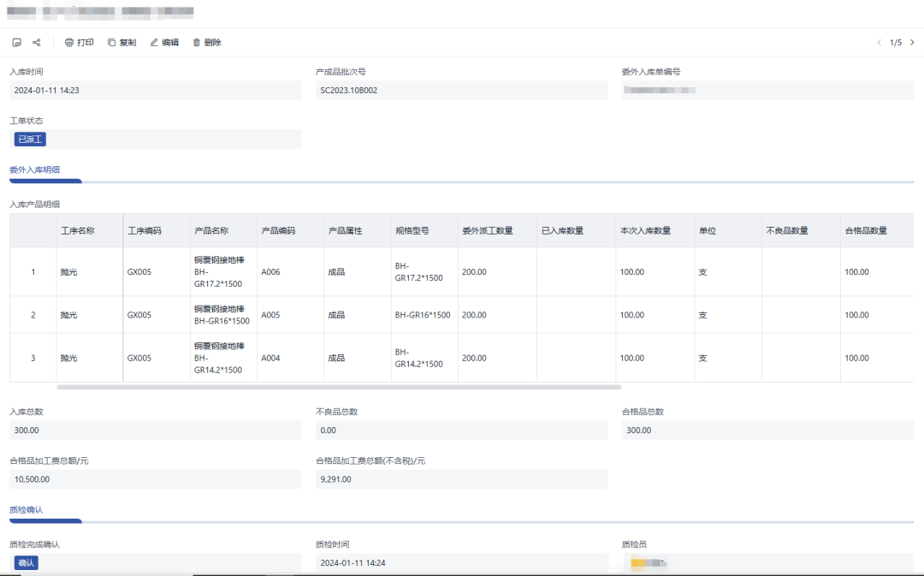The image size is (924, 576).
Task: Click the share icon in the toolbar
Action: tap(37, 43)
